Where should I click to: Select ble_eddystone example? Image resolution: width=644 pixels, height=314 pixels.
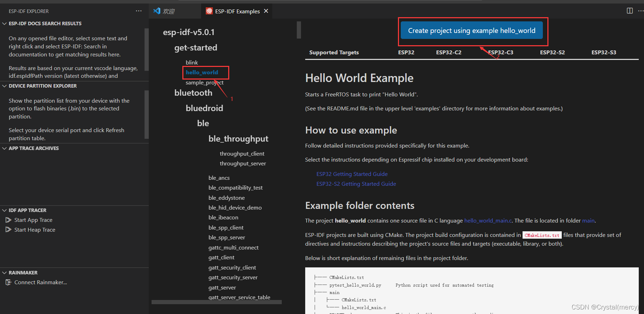coord(226,198)
